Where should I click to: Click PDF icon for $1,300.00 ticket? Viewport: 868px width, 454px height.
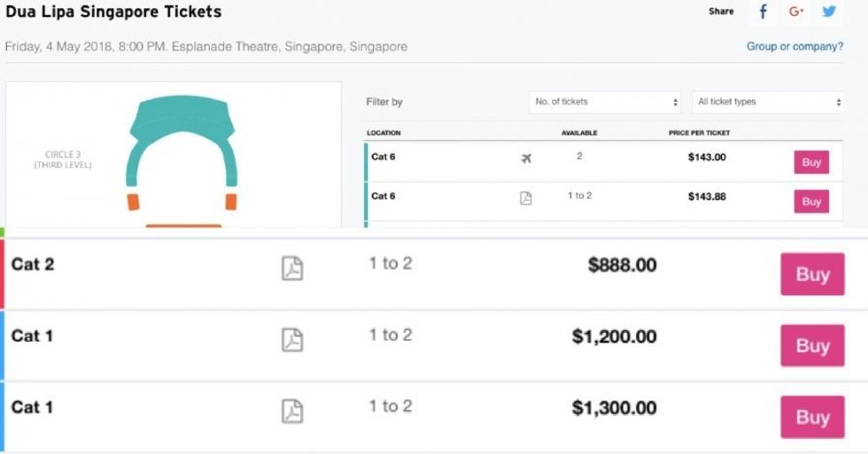point(292,411)
